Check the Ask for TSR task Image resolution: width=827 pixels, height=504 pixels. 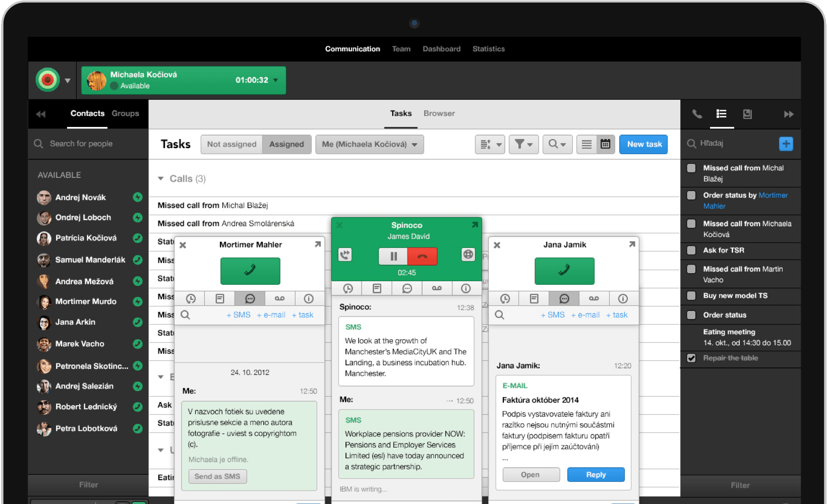pos(691,250)
